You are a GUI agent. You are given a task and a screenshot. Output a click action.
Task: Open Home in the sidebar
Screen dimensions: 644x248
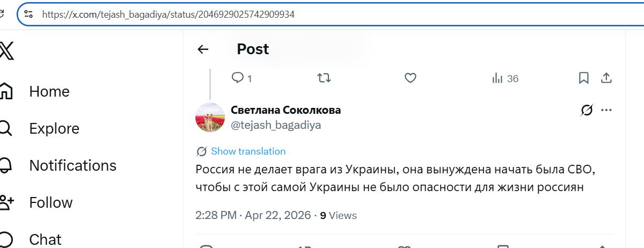[49, 91]
